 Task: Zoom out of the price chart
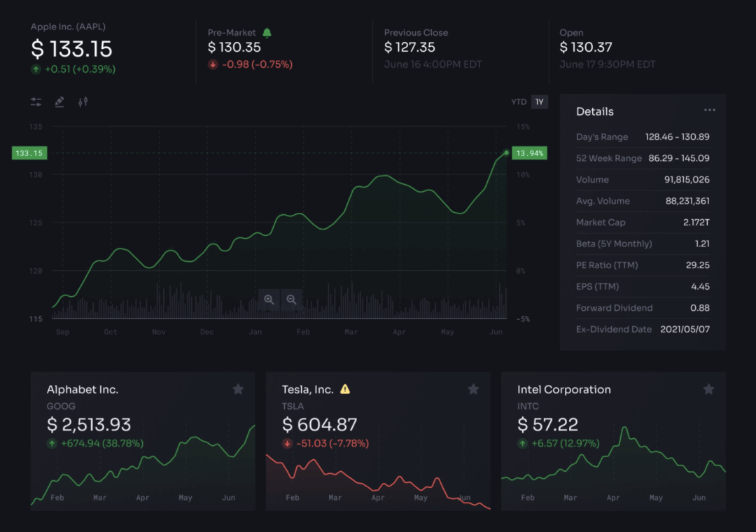pyautogui.click(x=291, y=300)
